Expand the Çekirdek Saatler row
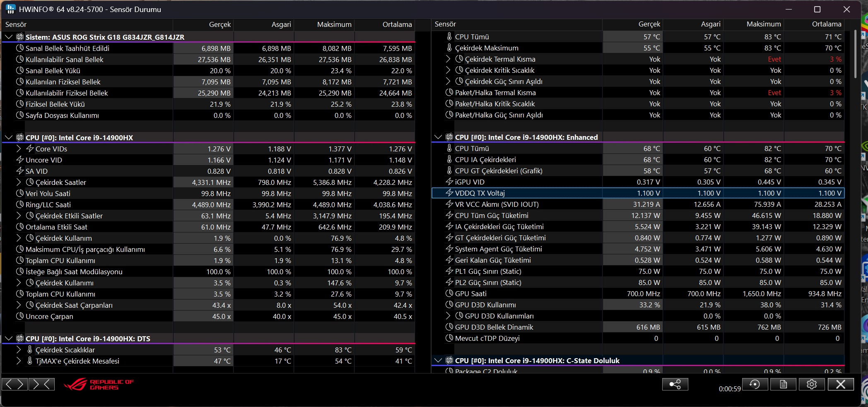The width and height of the screenshot is (868, 407). tap(19, 182)
